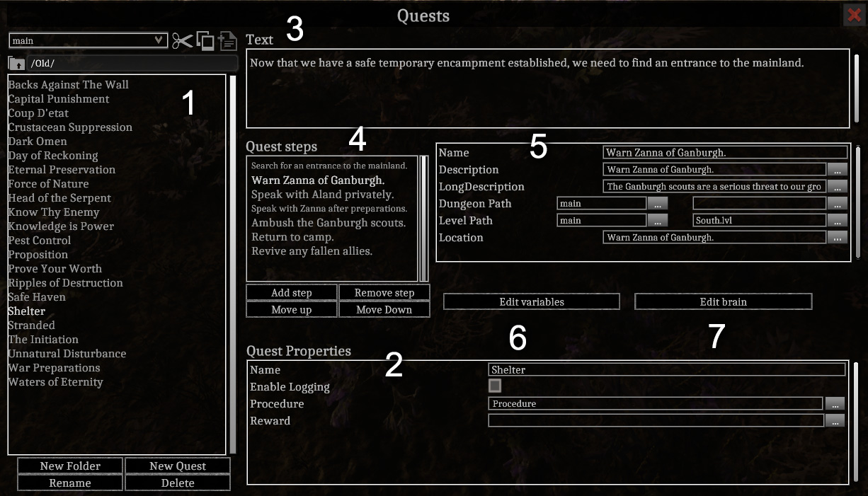Click the copy icon
Screen dimensions: 868x496
coord(205,41)
